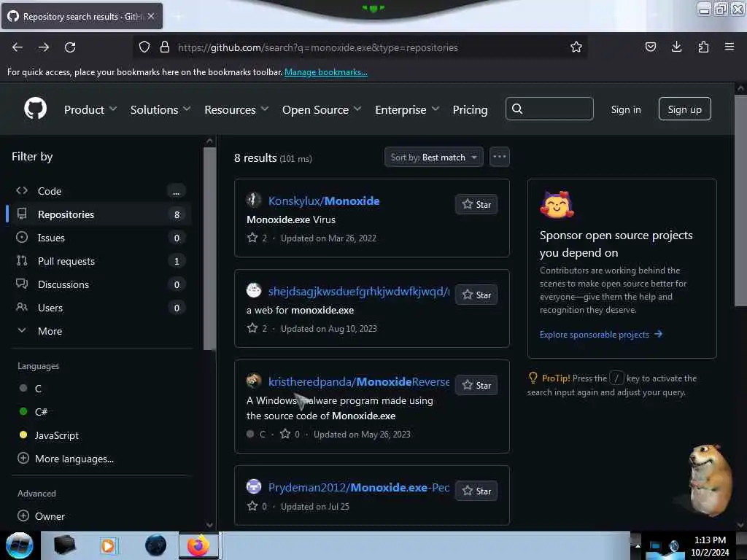This screenshot has height=560, width=747.
Task: Open the Firefox hamburger menu
Action: coord(729,47)
